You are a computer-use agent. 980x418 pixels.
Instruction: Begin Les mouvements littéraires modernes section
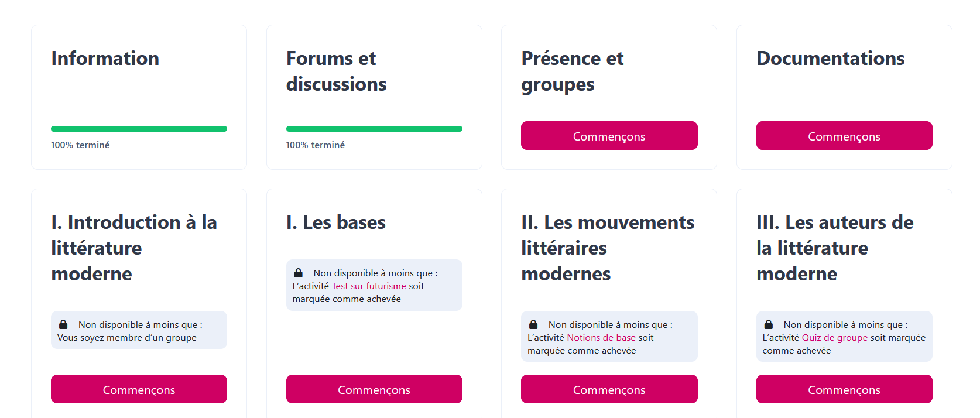click(609, 389)
